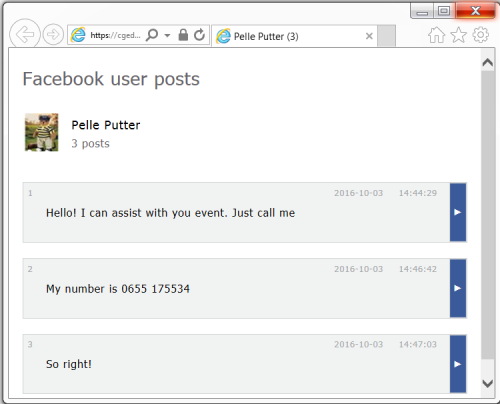Image resolution: width=500 pixels, height=404 pixels.
Task: Open the Tools gear icon
Action: click(x=481, y=35)
